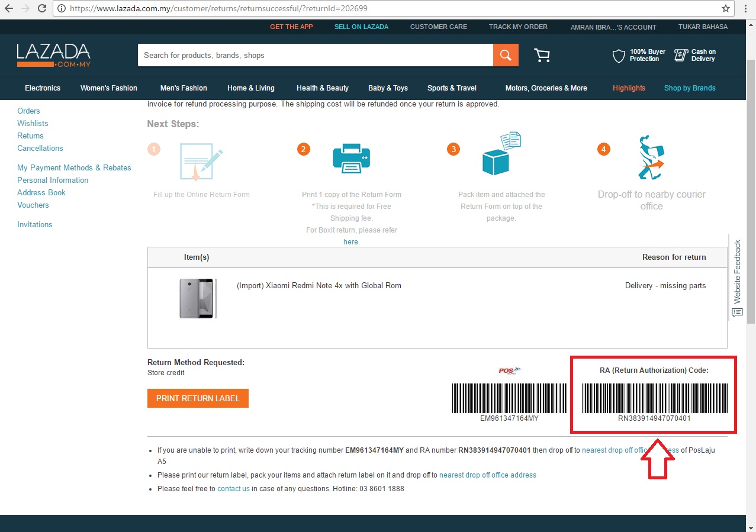Click the Fill up Online Return Form icon
The width and height of the screenshot is (756, 532).
coord(201,161)
